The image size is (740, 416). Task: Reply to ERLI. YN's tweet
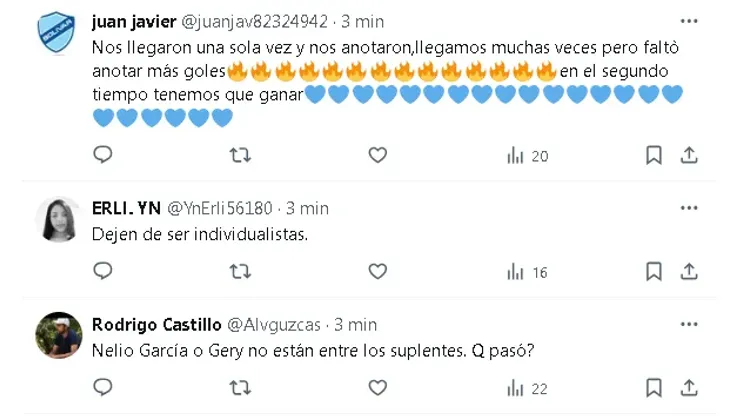point(103,271)
